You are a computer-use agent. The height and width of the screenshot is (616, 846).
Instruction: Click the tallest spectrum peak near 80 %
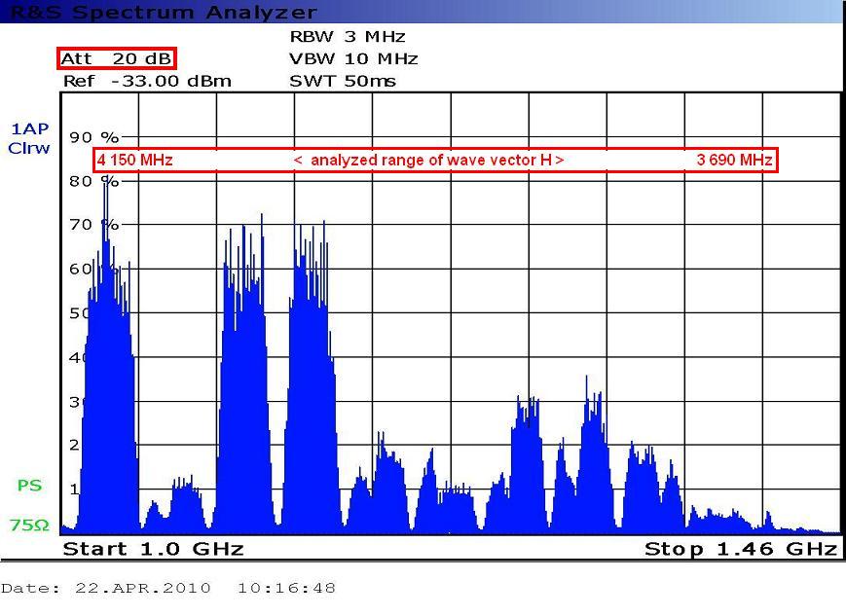pos(105,185)
